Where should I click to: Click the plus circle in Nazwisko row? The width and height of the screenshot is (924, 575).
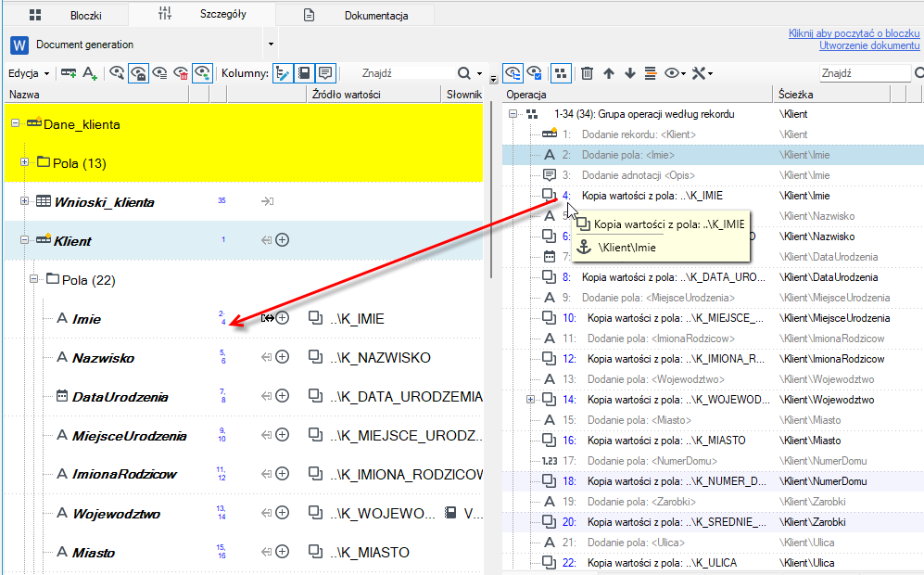[283, 357]
